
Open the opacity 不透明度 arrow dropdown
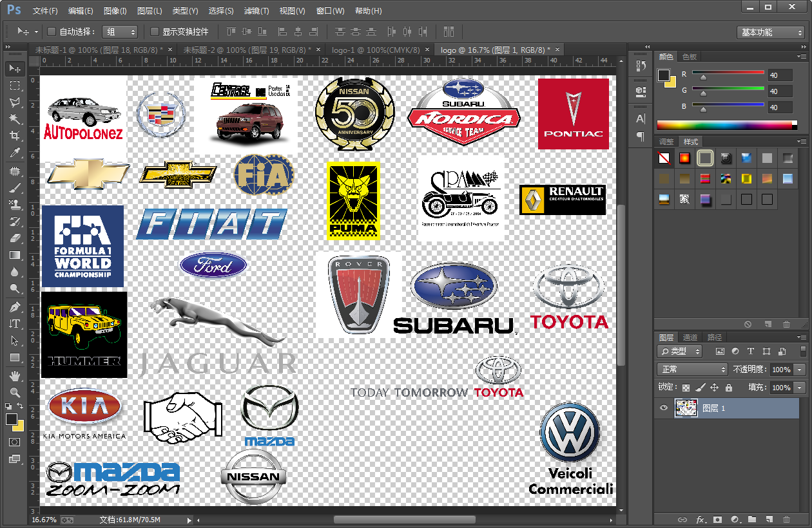point(800,370)
